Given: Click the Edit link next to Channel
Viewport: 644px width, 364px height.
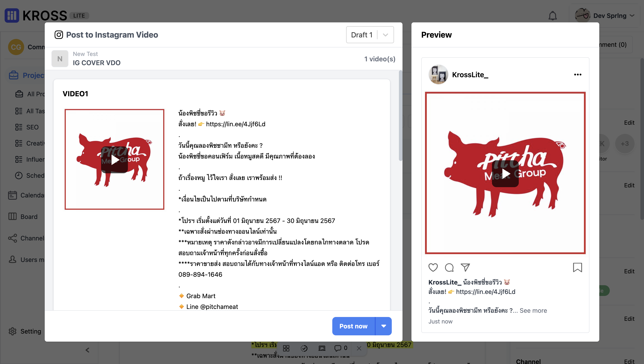Looking at the screenshot, I should coord(629,361).
